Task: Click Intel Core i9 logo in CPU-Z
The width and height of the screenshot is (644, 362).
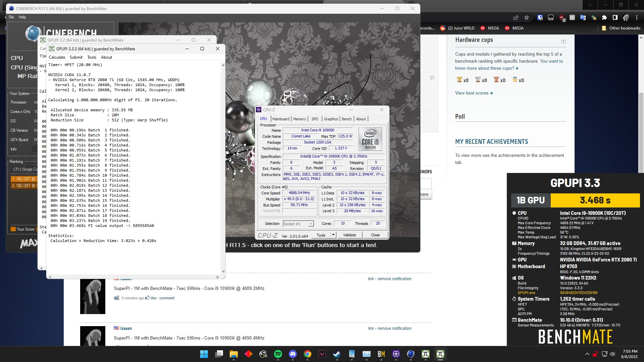Action: pos(370,139)
